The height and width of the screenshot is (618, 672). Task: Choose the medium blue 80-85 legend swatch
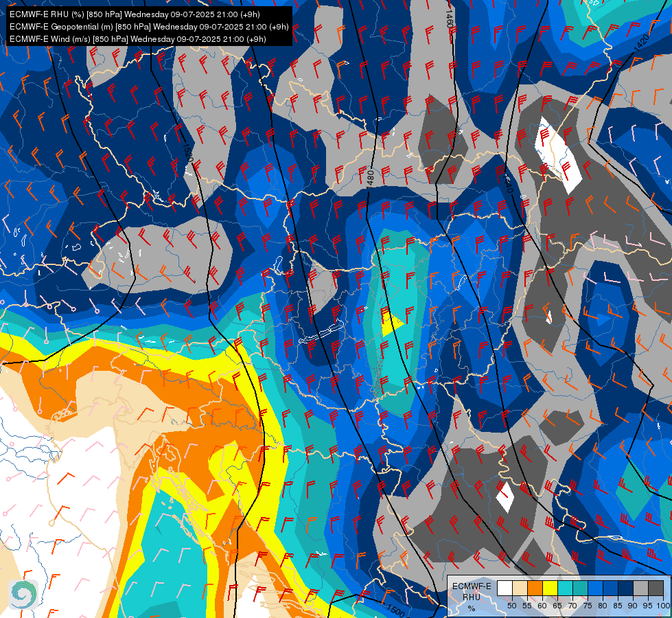(610, 588)
